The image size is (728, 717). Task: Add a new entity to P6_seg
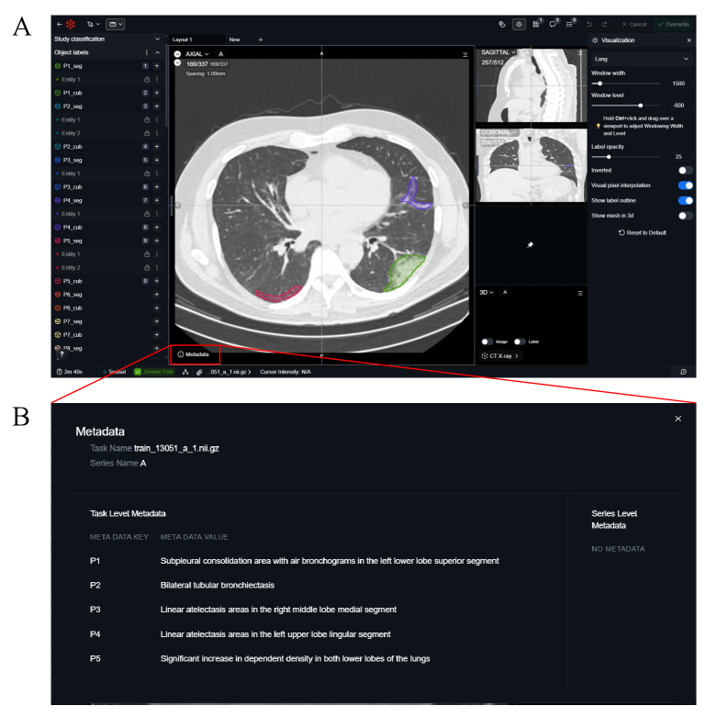click(156, 295)
